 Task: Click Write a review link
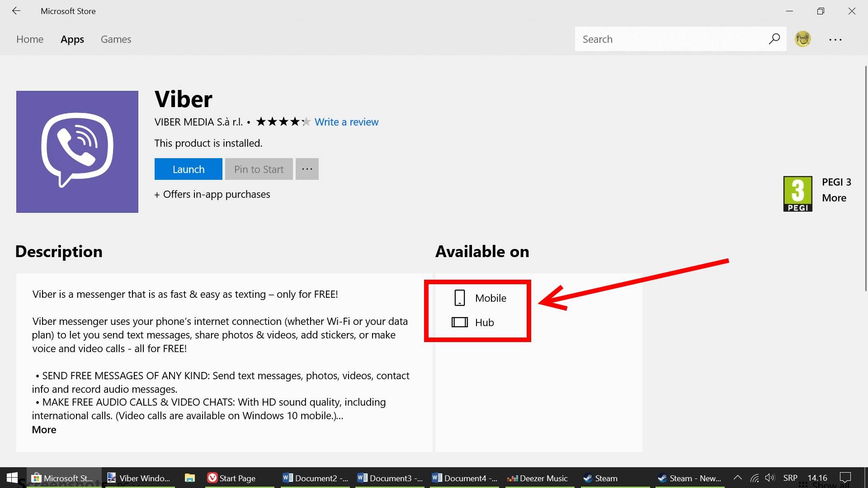tap(346, 122)
